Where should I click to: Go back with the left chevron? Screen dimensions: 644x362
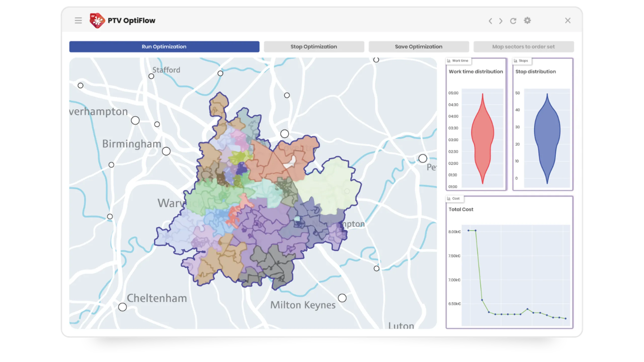[x=490, y=21]
